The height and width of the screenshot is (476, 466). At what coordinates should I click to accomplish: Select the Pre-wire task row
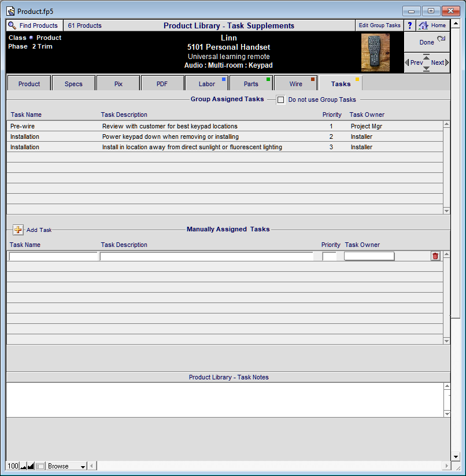(225, 126)
